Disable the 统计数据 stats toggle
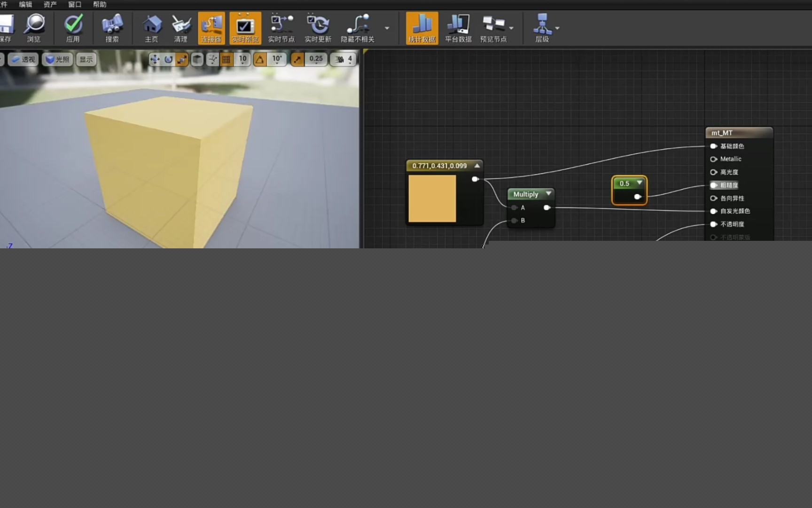Image resolution: width=812 pixels, height=508 pixels. pos(422,28)
